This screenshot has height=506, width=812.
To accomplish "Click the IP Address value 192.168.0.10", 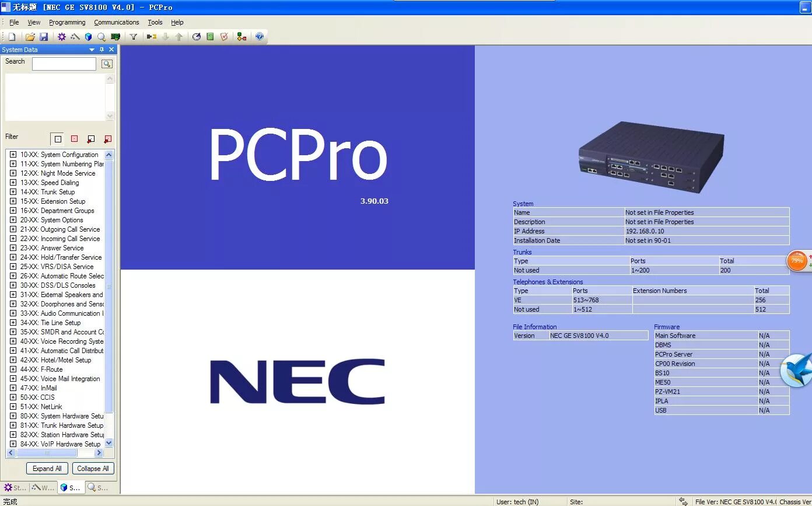I will [x=645, y=231].
